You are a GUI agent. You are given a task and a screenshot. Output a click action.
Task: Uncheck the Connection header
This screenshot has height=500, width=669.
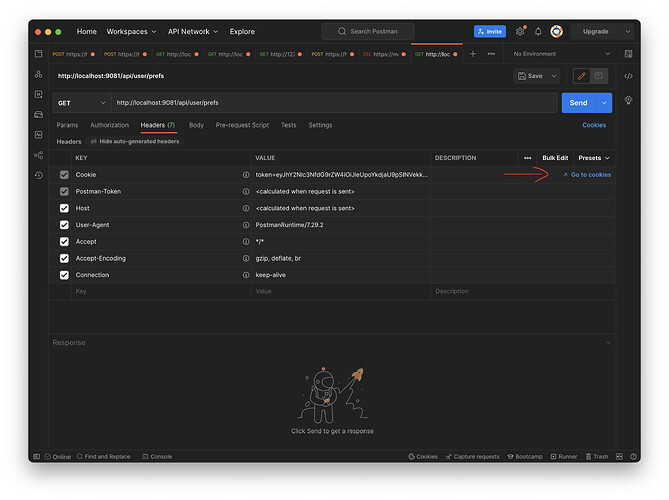click(x=64, y=275)
